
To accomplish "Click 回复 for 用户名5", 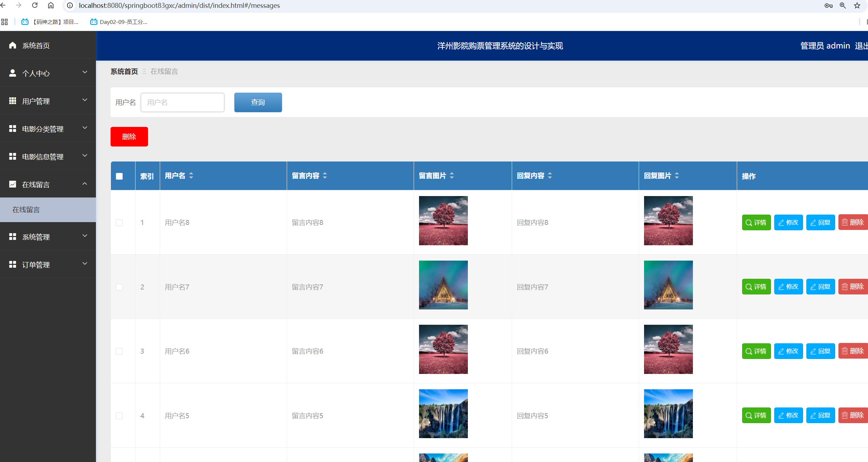I will (x=821, y=415).
